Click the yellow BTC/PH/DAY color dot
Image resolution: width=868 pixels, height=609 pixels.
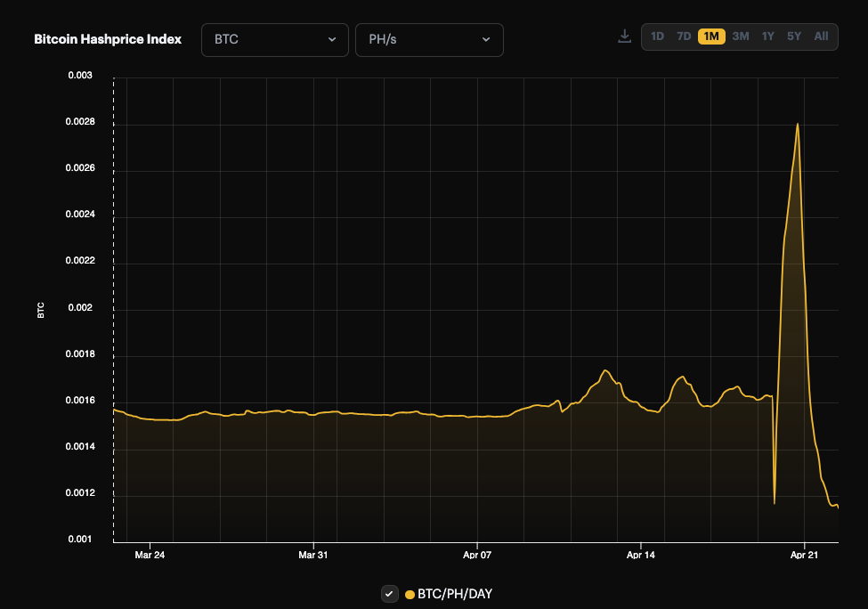click(x=410, y=593)
